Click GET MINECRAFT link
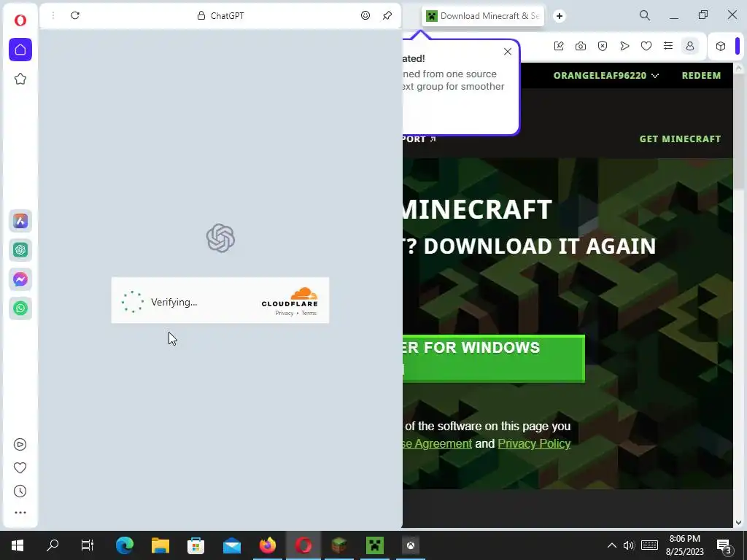Viewport: 747px width, 560px height. 680,139
